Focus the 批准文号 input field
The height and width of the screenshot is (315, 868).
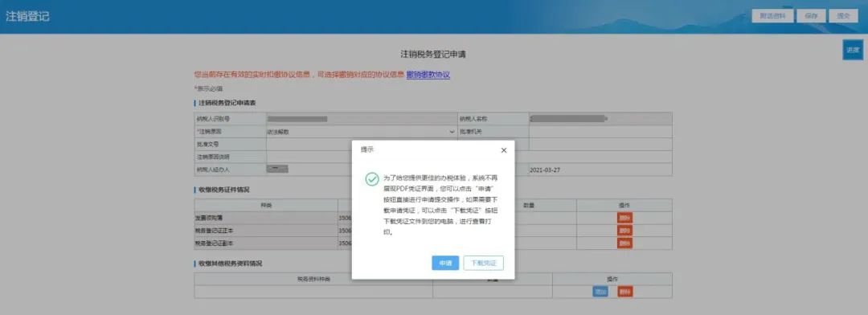(362, 145)
